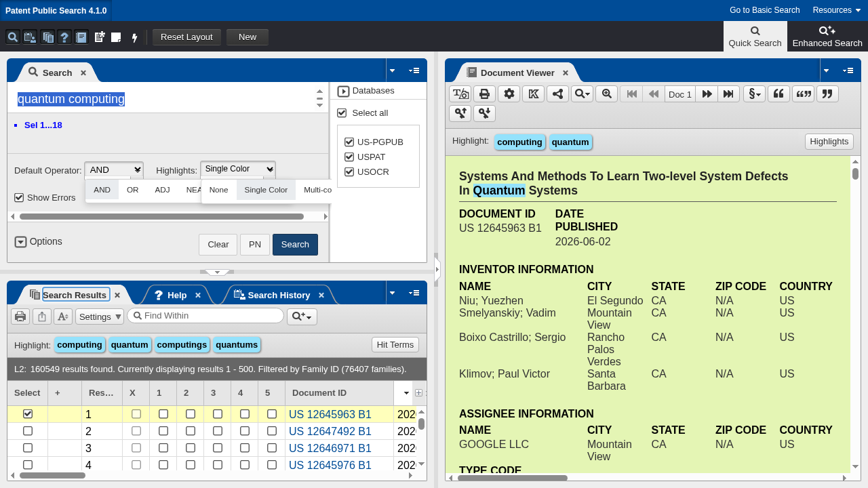
Task: Tick column 1 checkbox for result row 4
Action: [x=163, y=465]
